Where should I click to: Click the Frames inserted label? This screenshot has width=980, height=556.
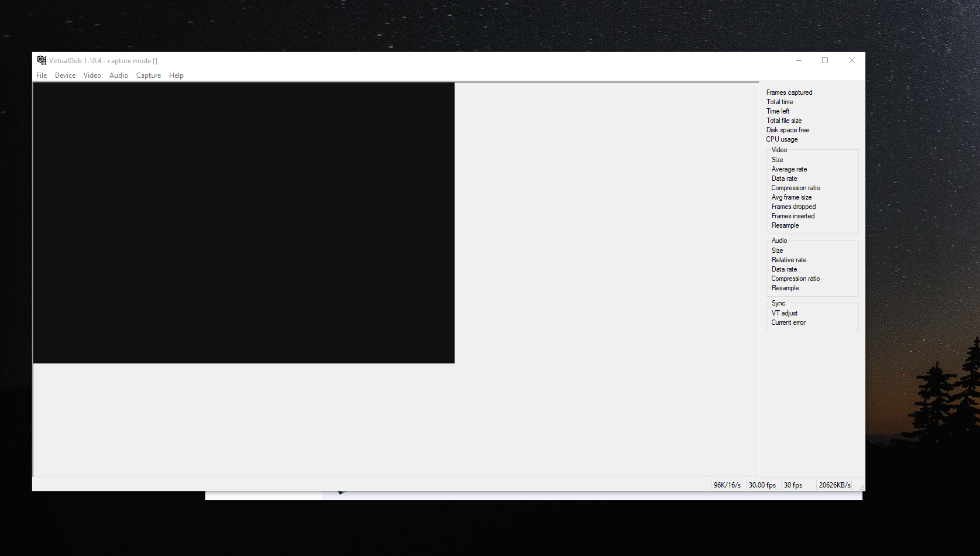pos(793,216)
